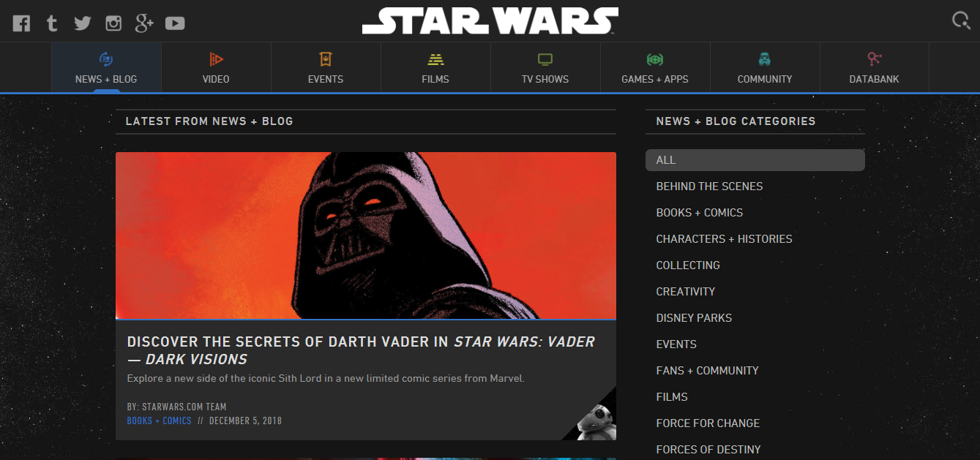Open the NEWS + BLOG menu label
Image resolution: width=980 pixels, height=460 pixels.
coord(106,79)
